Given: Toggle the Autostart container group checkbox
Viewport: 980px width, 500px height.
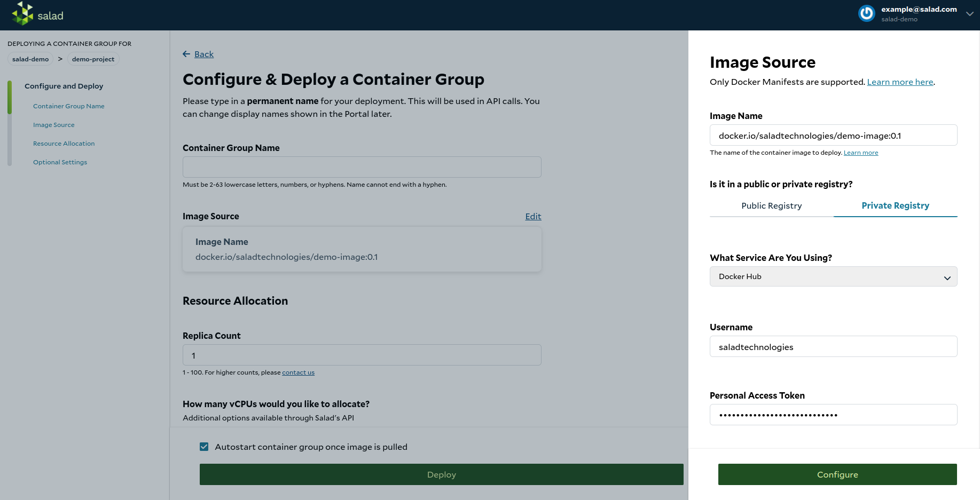Looking at the screenshot, I should pyautogui.click(x=204, y=447).
